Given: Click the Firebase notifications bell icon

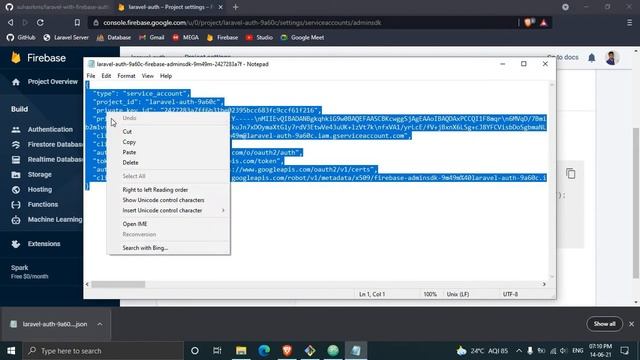Looking at the screenshot, I should (x=591, y=58).
